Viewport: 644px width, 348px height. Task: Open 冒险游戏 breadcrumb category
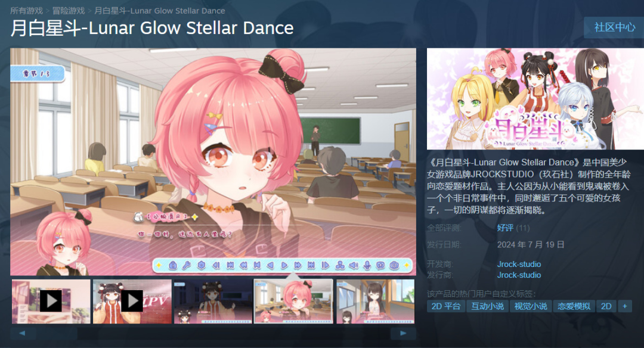click(x=69, y=11)
